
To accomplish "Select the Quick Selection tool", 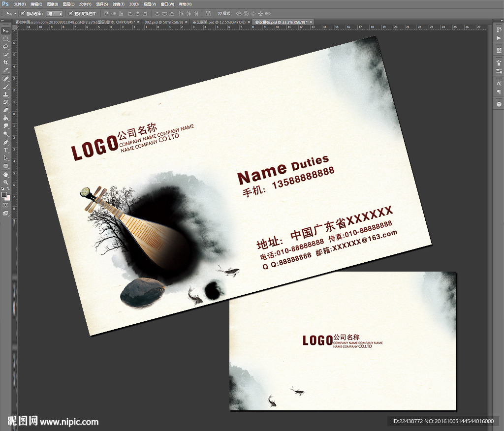I will pos(6,55).
